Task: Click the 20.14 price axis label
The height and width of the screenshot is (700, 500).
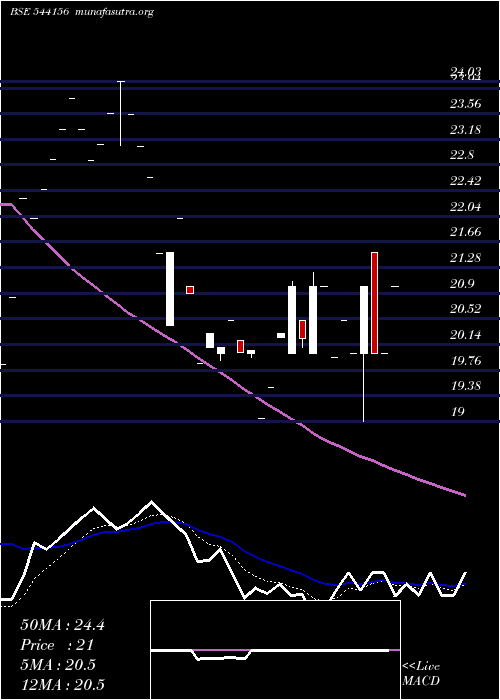Action: [465, 335]
